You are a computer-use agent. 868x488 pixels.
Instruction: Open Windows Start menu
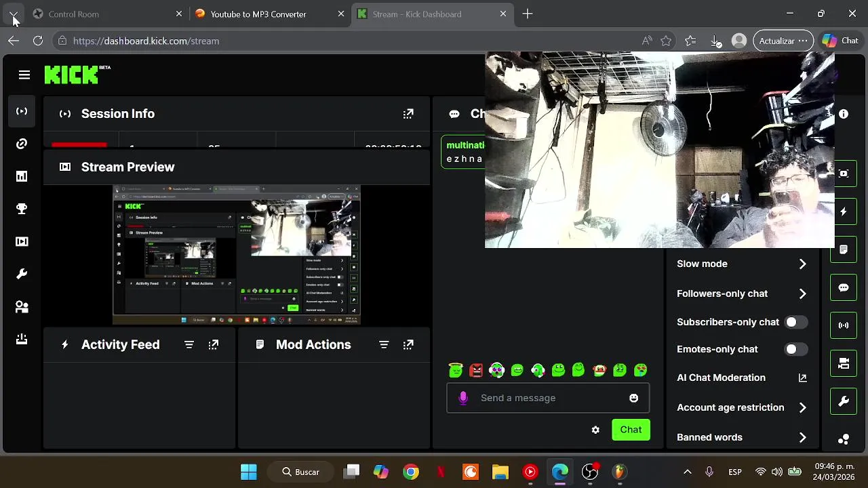click(249, 472)
